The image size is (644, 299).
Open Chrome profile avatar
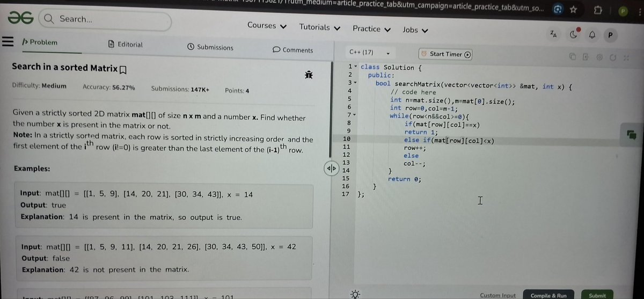click(623, 10)
